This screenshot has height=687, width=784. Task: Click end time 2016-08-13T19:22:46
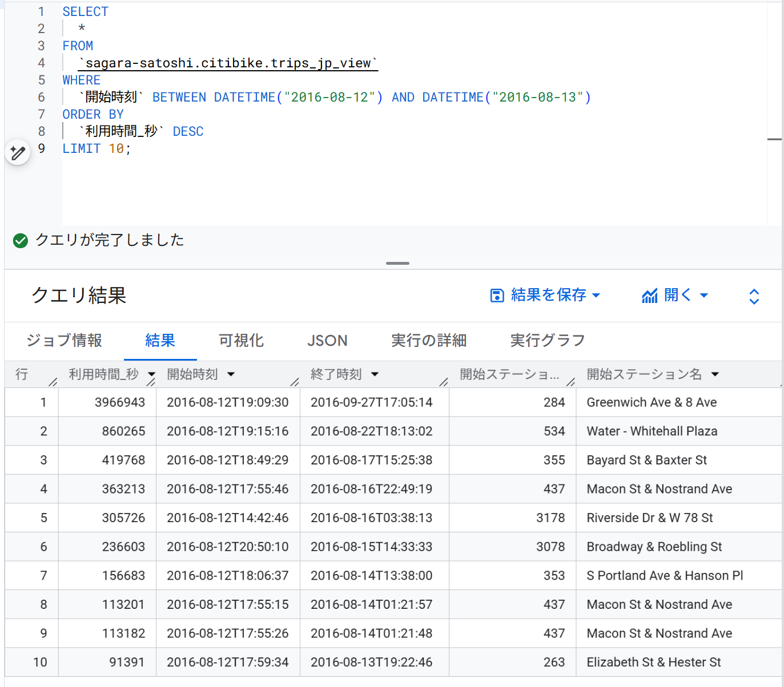(372, 662)
